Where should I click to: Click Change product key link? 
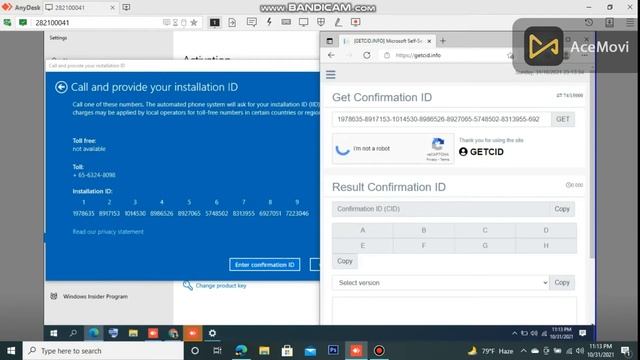click(221, 286)
